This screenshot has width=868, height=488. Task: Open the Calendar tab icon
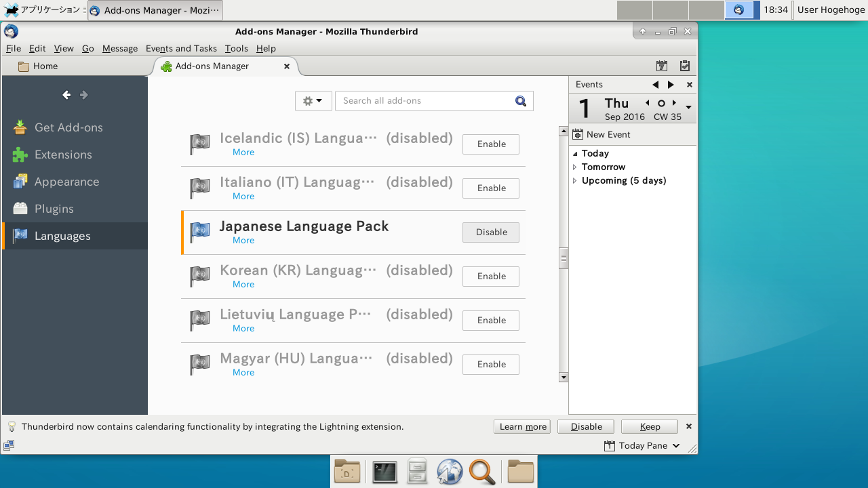click(662, 66)
